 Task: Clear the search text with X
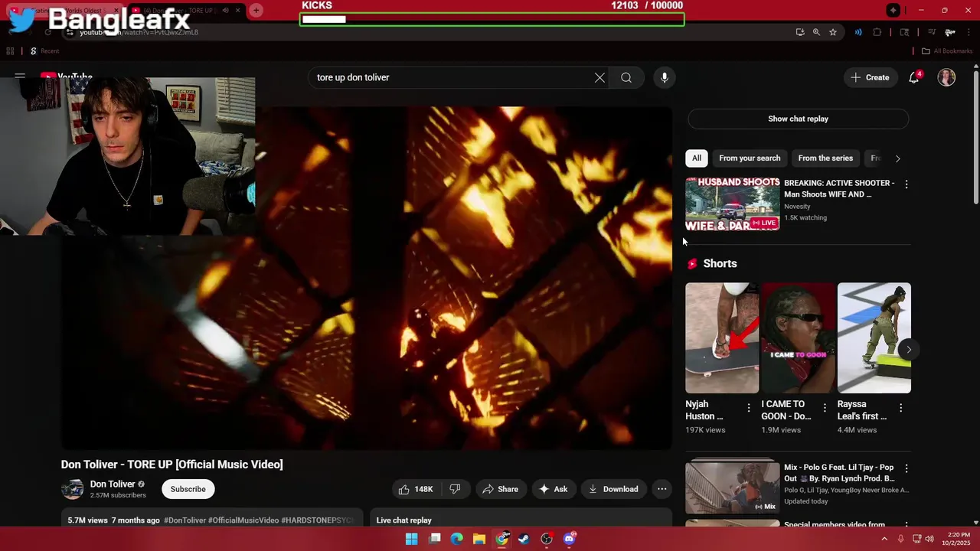click(599, 77)
